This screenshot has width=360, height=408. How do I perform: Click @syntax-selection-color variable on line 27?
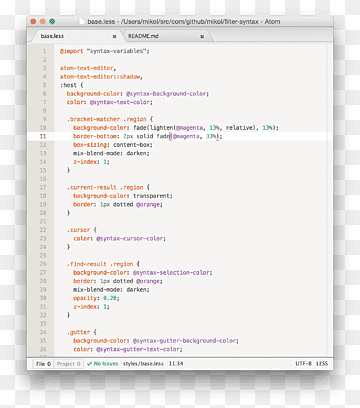click(171, 272)
